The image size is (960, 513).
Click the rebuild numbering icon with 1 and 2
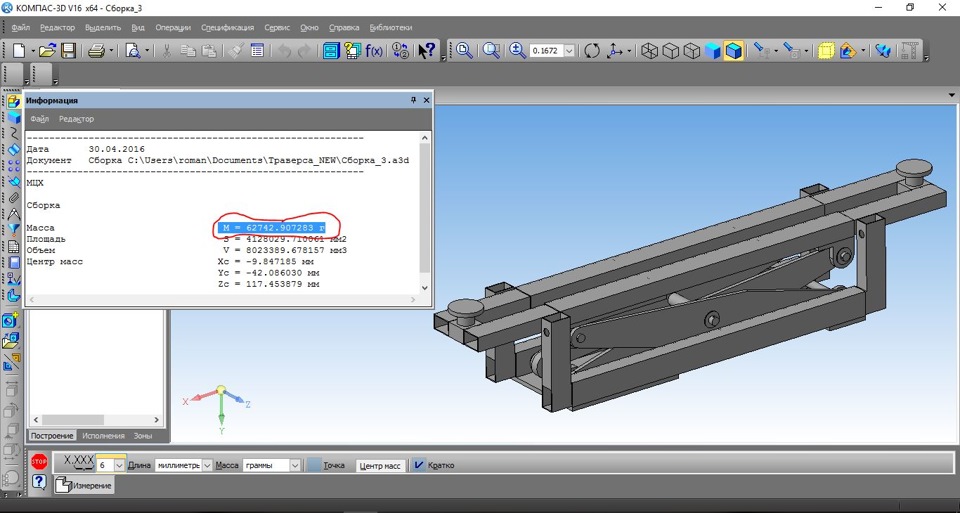400,50
